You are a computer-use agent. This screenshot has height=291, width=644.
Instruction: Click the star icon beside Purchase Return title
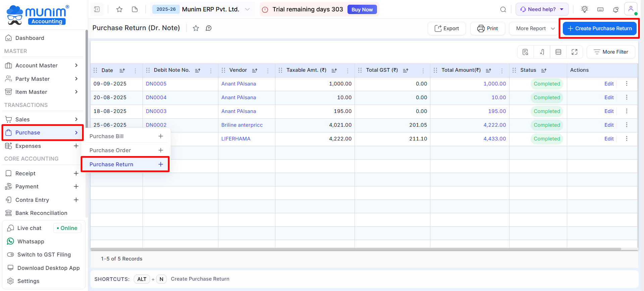pyautogui.click(x=196, y=28)
